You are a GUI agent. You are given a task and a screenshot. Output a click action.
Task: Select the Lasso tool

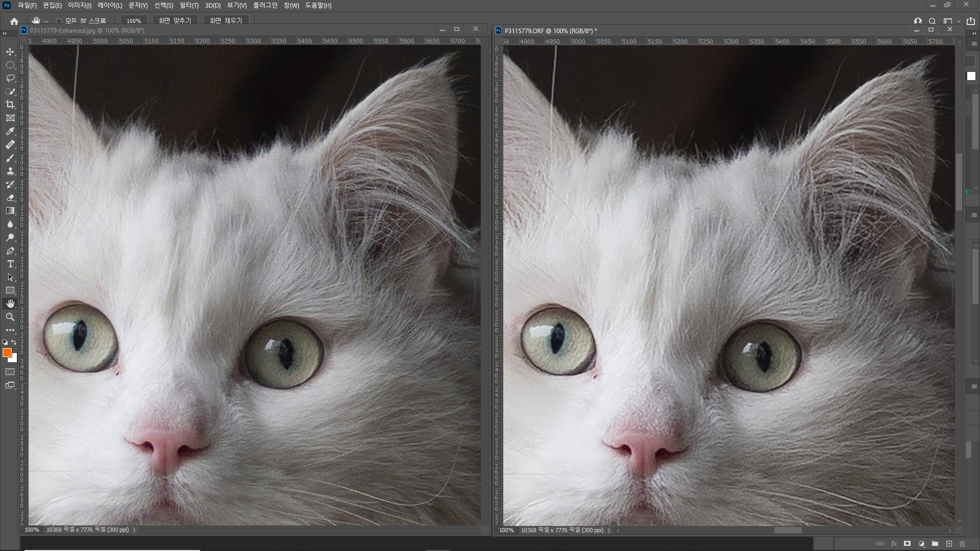click(x=10, y=78)
